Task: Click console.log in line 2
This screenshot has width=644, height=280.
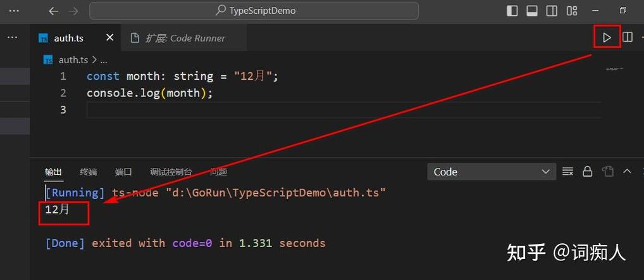Action: [123, 93]
